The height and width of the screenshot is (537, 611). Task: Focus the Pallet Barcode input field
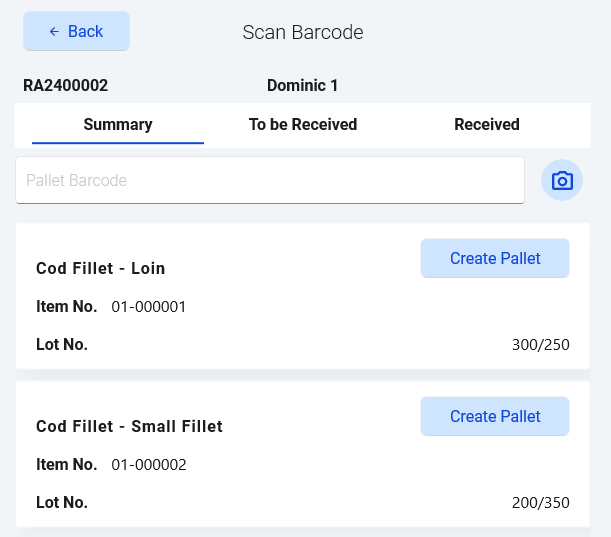tap(270, 181)
